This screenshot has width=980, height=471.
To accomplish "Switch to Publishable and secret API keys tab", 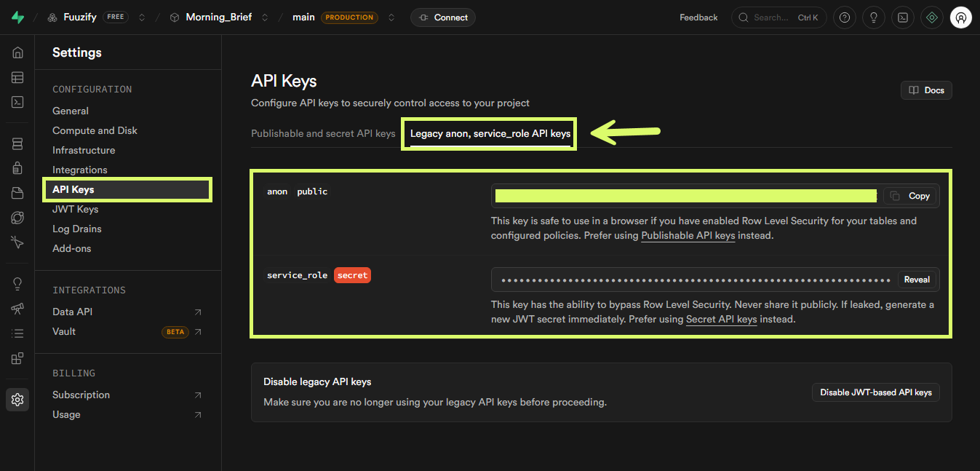I will [323, 134].
